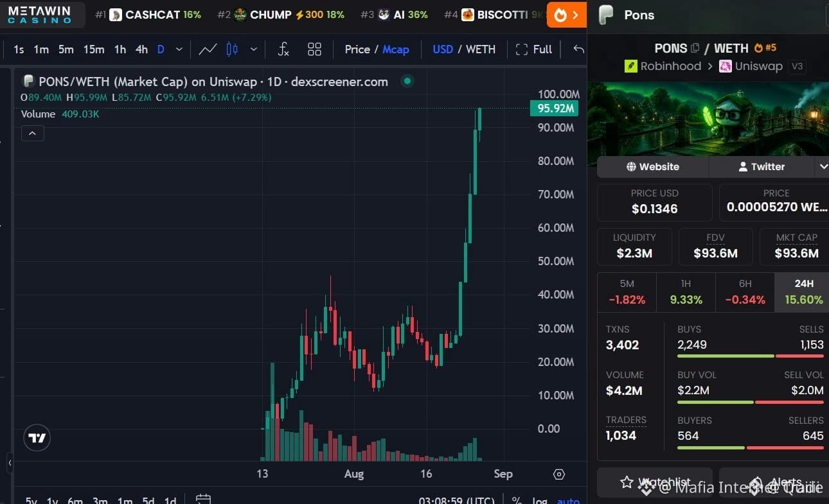Open the go-to-date calendar icon
Screen dimensions: 829x504
click(x=204, y=500)
